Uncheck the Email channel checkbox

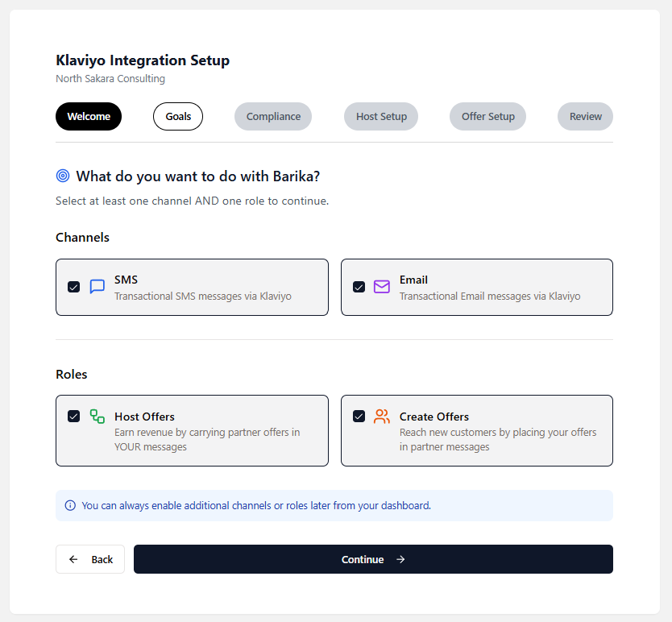(x=359, y=287)
